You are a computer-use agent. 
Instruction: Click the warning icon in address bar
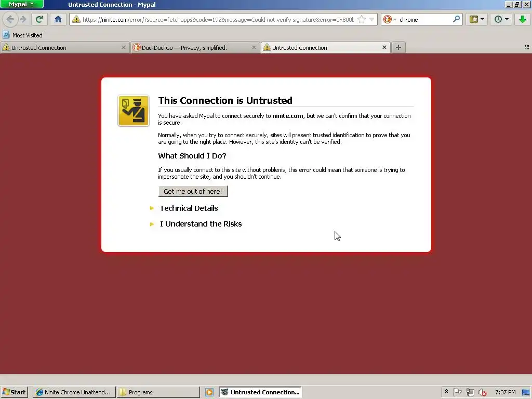coord(76,19)
